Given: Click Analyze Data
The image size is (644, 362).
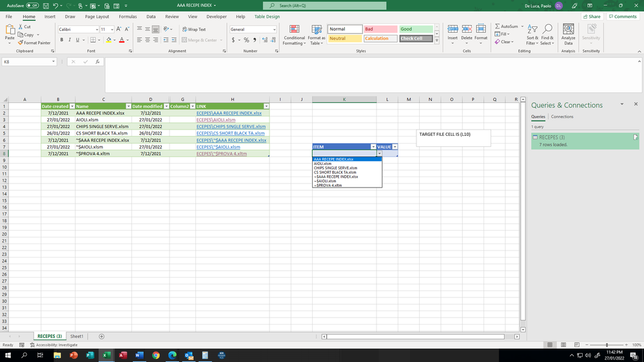Looking at the screenshot, I should 569,35.
